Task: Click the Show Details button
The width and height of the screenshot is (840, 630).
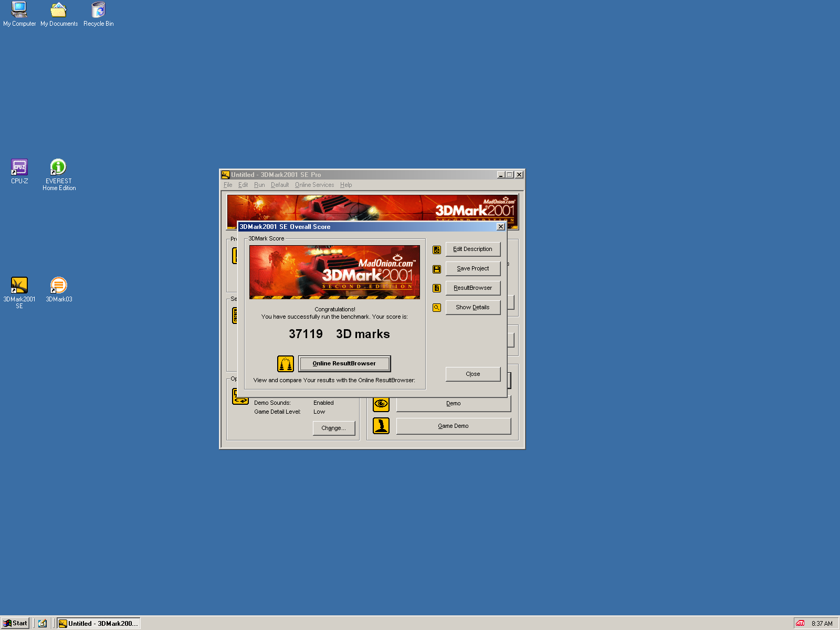Action: (473, 308)
